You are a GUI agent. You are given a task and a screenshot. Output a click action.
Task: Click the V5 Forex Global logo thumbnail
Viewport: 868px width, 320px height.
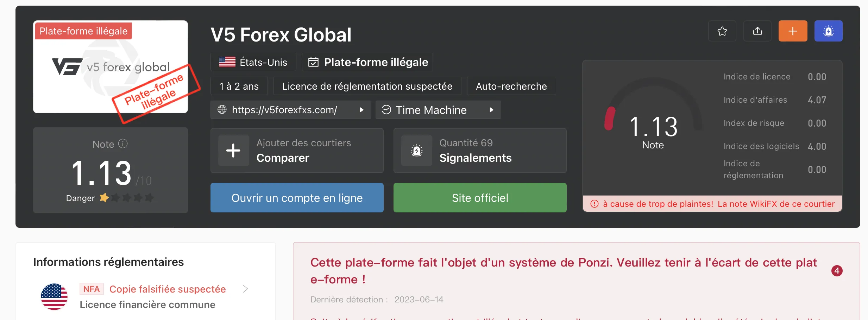coord(111,67)
